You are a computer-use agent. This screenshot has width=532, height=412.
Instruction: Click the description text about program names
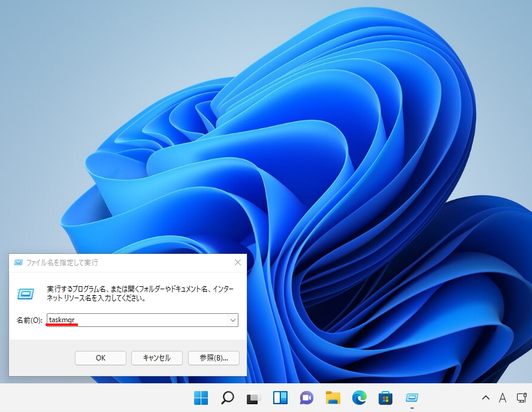(140, 293)
